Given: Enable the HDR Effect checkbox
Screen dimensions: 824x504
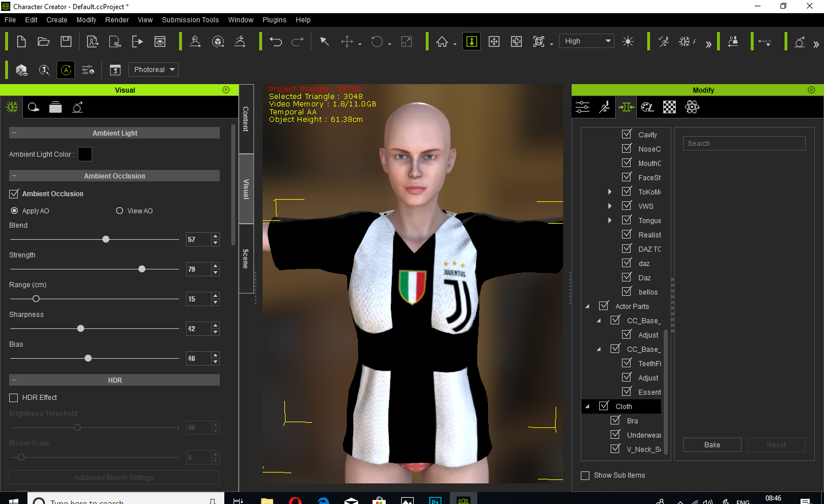Looking at the screenshot, I should [x=14, y=398].
